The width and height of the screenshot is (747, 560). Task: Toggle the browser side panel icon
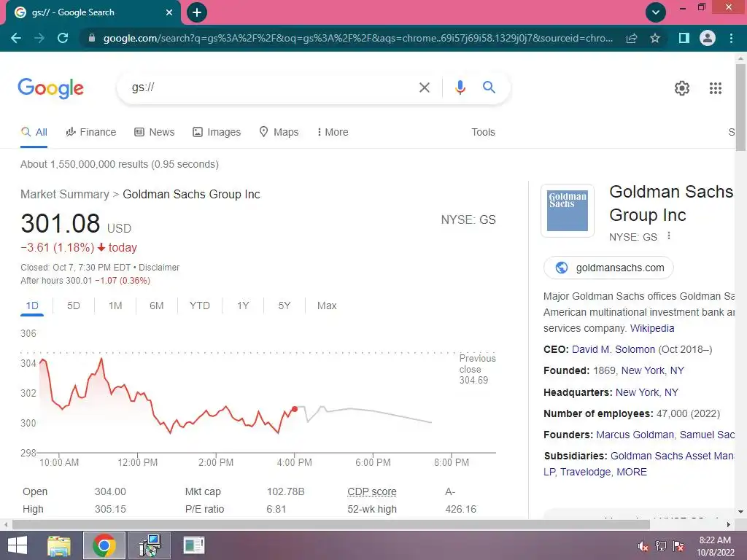(x=684, y=38)
